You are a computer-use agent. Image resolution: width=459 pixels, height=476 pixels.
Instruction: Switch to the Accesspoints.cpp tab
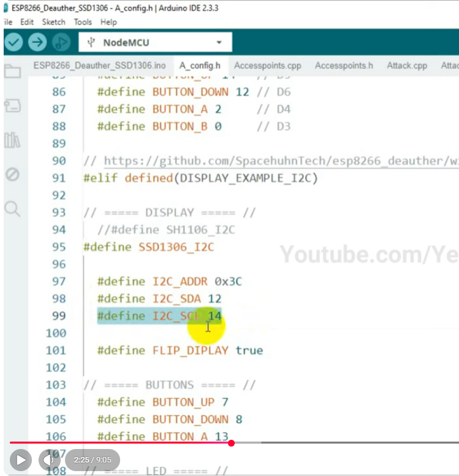point(268,66)
